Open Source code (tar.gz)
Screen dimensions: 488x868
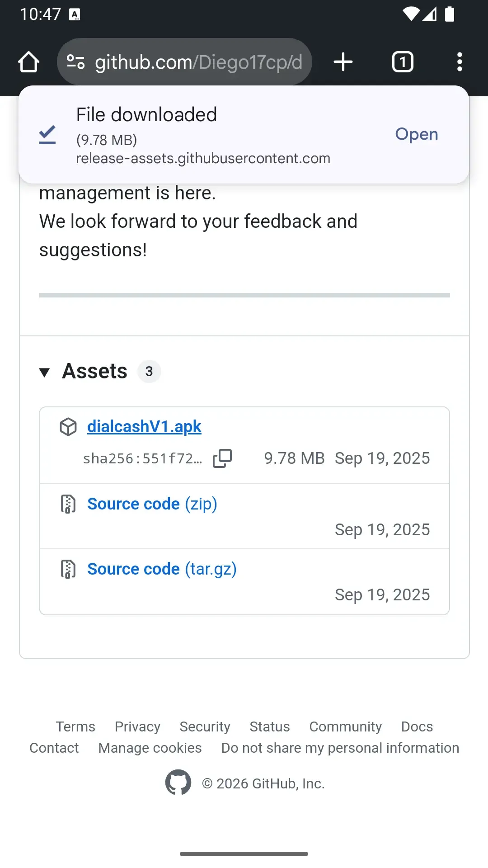tap(162, 569)
